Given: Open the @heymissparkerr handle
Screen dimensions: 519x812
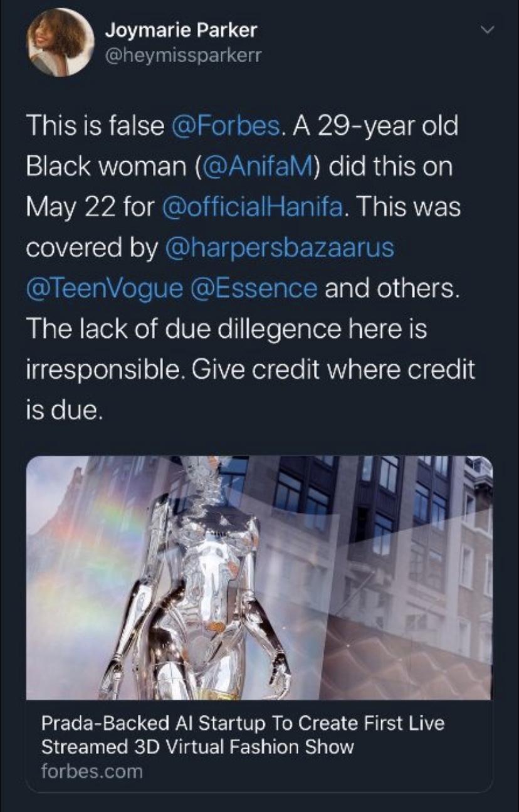Looking at the screenshot, I should [182, 56].
